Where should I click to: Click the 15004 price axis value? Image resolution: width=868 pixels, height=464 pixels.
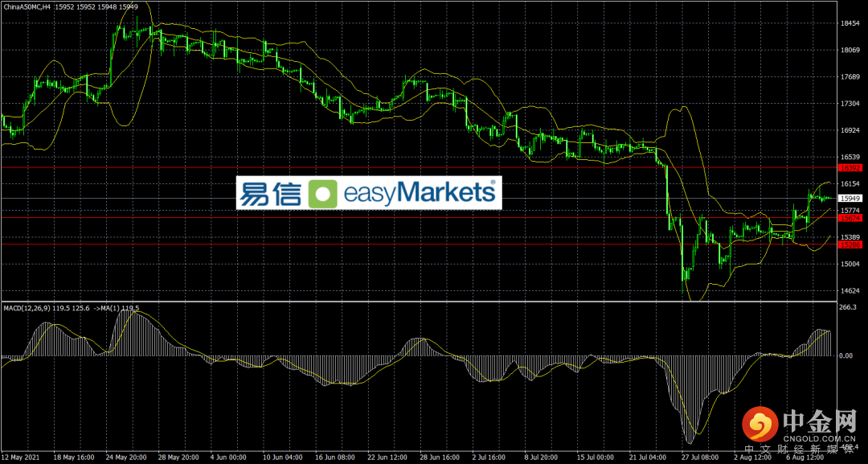[x=850, y=264]
